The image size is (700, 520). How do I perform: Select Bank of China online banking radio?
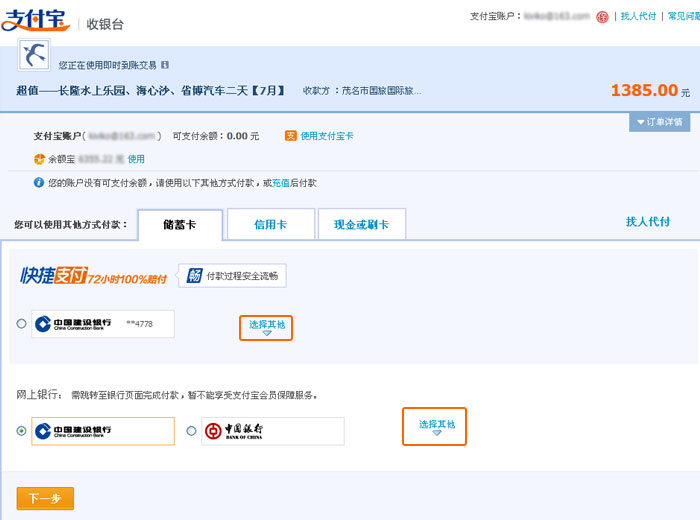(191, 431)
